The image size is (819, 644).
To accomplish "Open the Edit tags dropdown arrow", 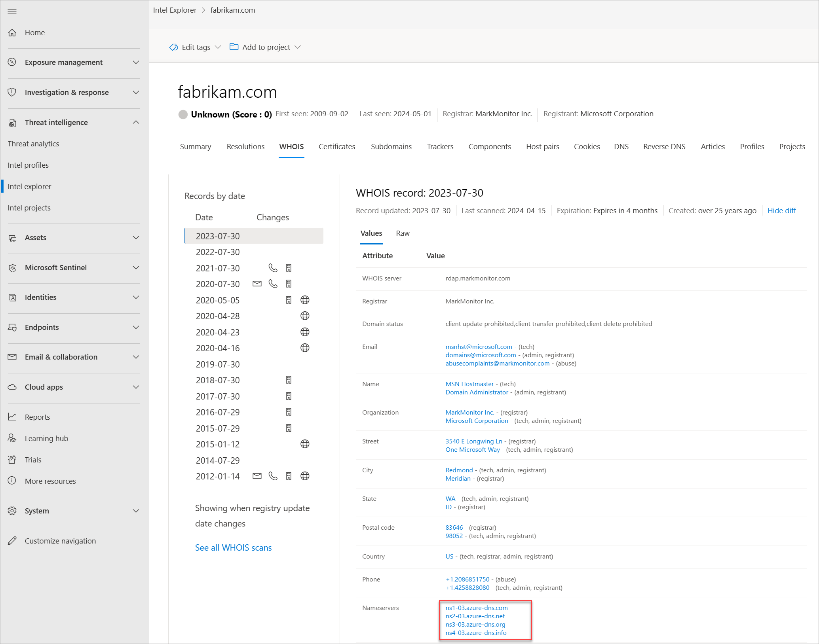I will (x=218, y=47).
